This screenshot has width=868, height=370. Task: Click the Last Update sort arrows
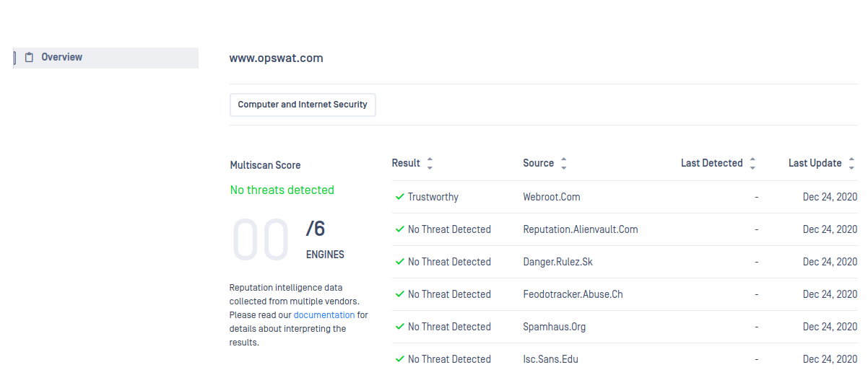pyautogui.click(x=852, y=164)
